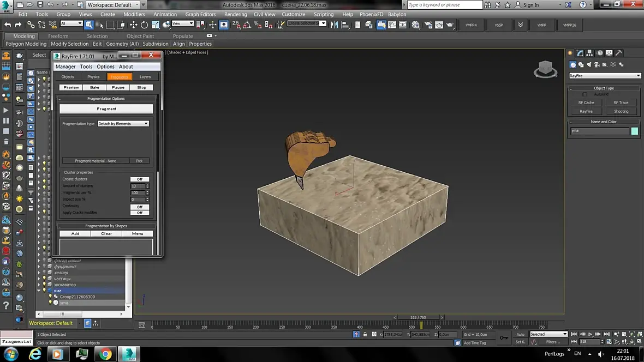This screenshot has width=644, height=362.
Task: Open the RayFire category dropdown in Create panel
Action: [x=605, y=76]
